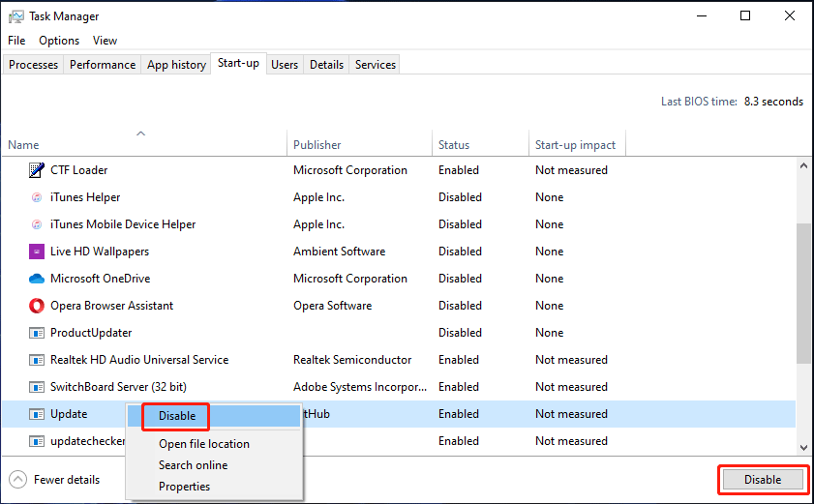Image resolution: width=814 pixels, height=504 pixels.
Task: Select the iTunes Helper icon
Action: [37, 197]
